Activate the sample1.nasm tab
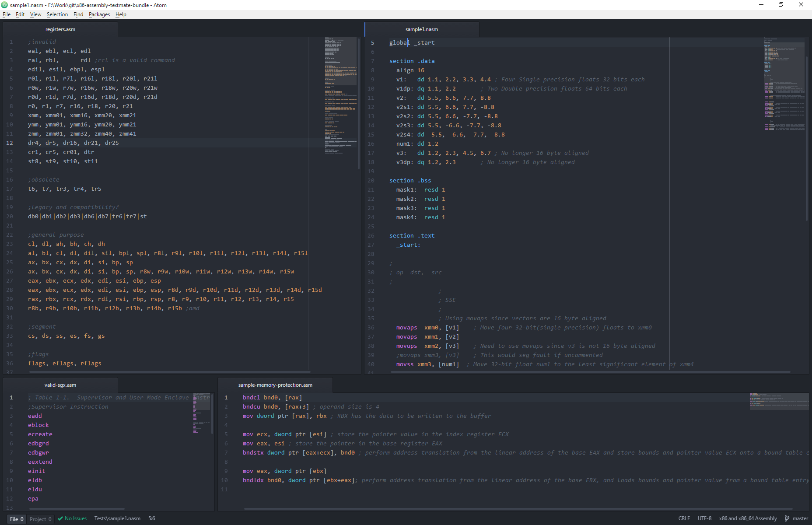 (x=421, y=29)
